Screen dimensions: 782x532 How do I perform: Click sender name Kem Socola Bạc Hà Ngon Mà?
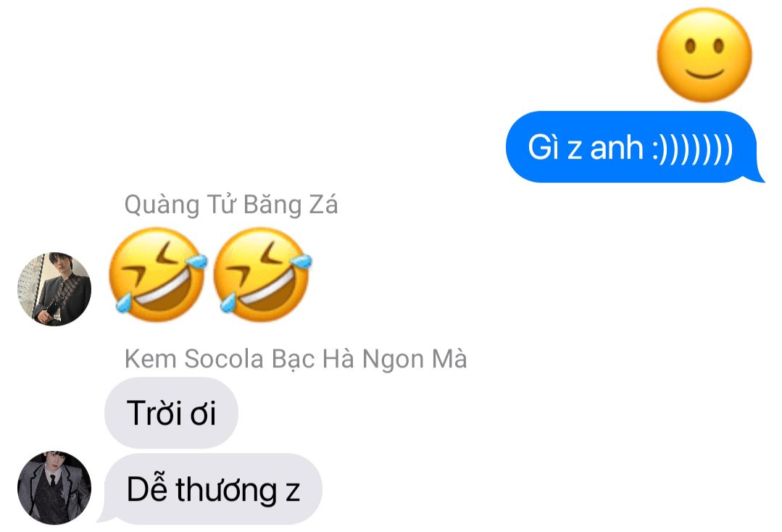coord(296,359)
